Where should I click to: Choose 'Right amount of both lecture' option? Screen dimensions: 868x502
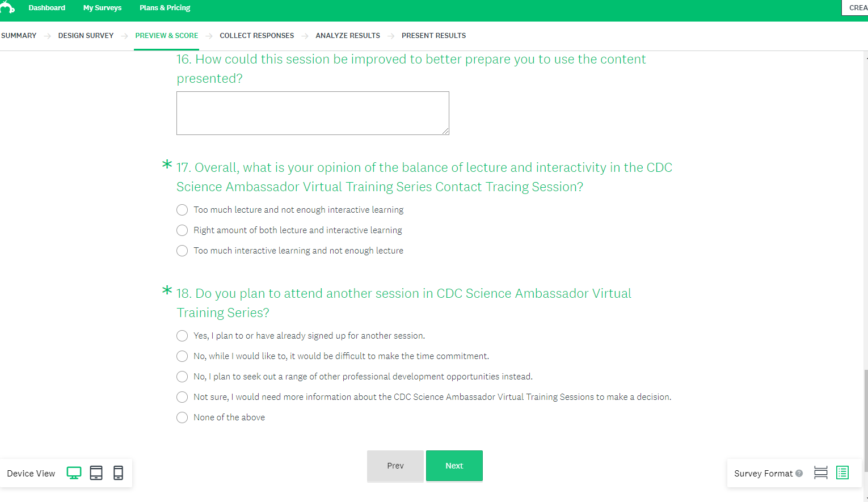coord(182,230)
